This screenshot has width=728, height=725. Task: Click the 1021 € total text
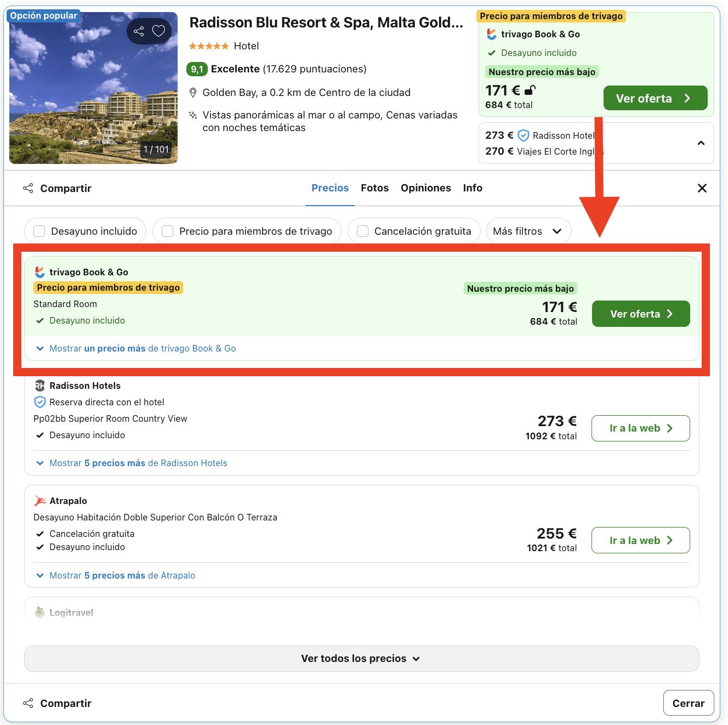[x=551, y=548]
